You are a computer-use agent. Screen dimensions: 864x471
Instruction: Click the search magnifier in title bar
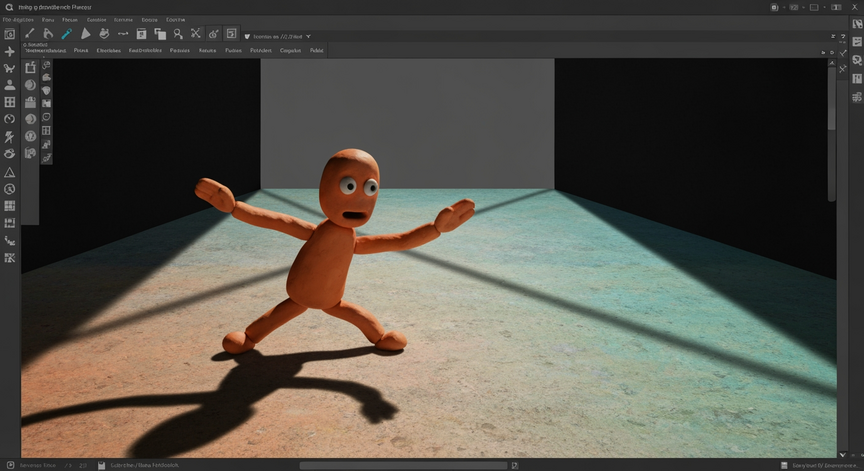point(9,7)
